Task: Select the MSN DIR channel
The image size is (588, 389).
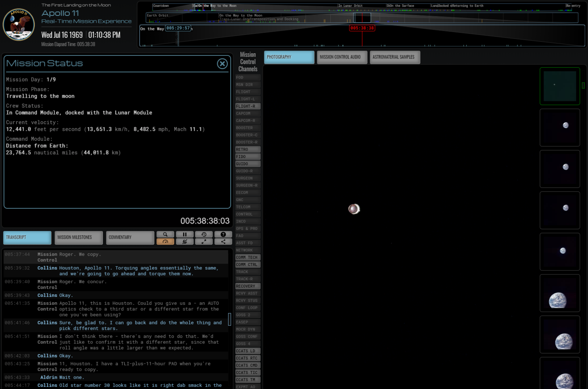Action: tap(248, 84)
